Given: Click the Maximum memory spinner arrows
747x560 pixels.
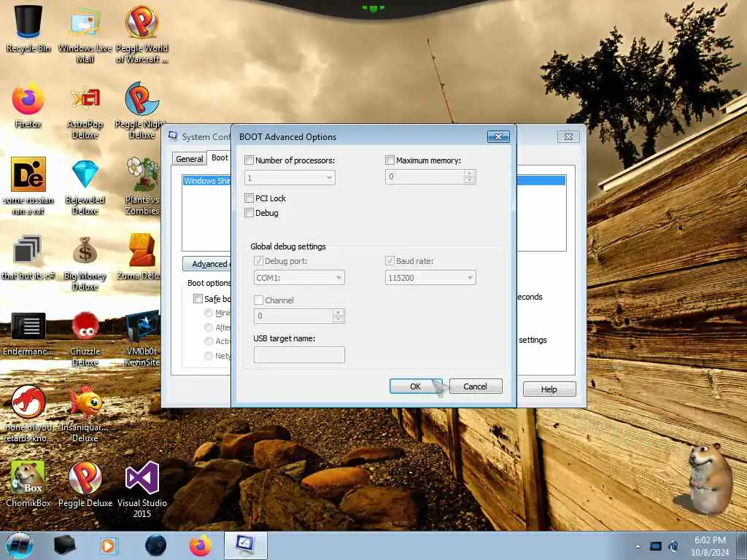Looking at the screenshot, I should click(x=469, y=176).
